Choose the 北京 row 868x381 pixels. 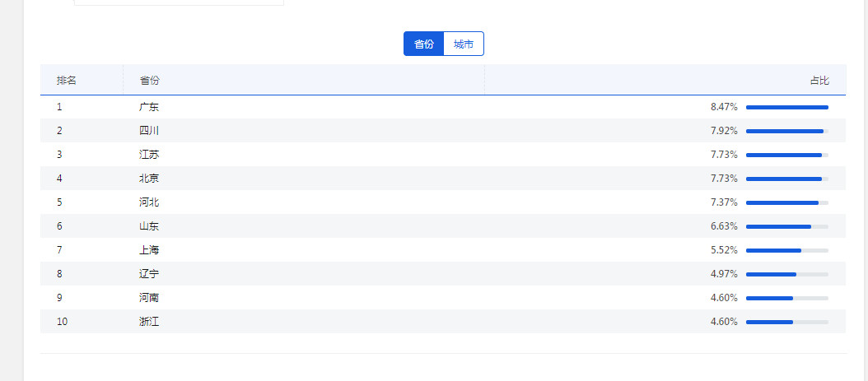coord(149,179)
